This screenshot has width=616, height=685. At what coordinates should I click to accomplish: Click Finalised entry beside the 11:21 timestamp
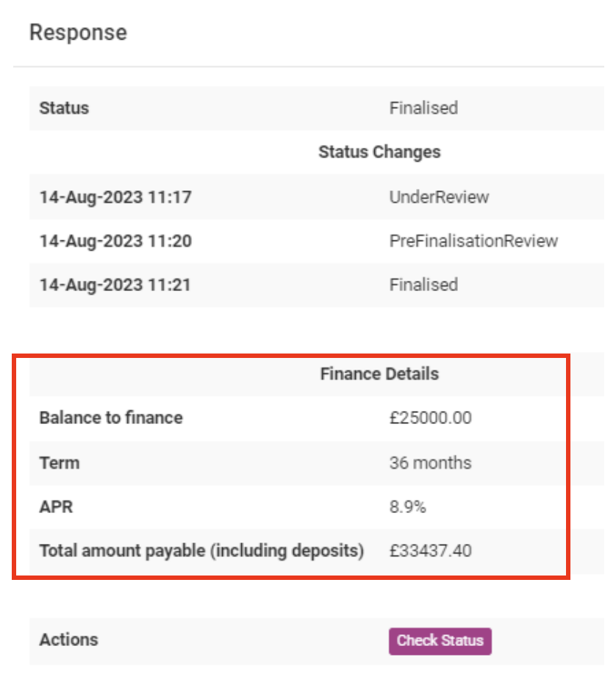coord(423,285)
